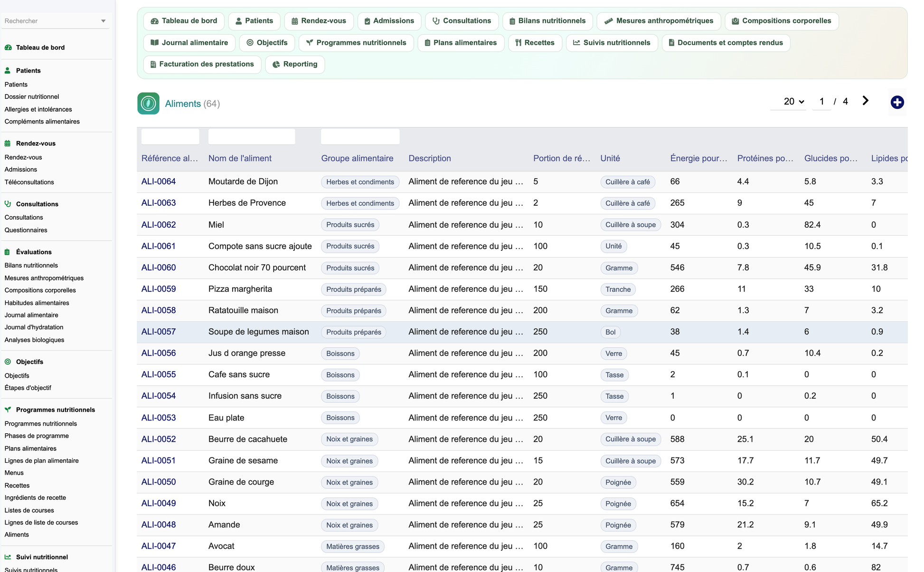Image resolution: width=924 pixels, height=572 pixels.
Task: Focus the Nom de l'aliment filter field
Action: [x=252, y=137]
